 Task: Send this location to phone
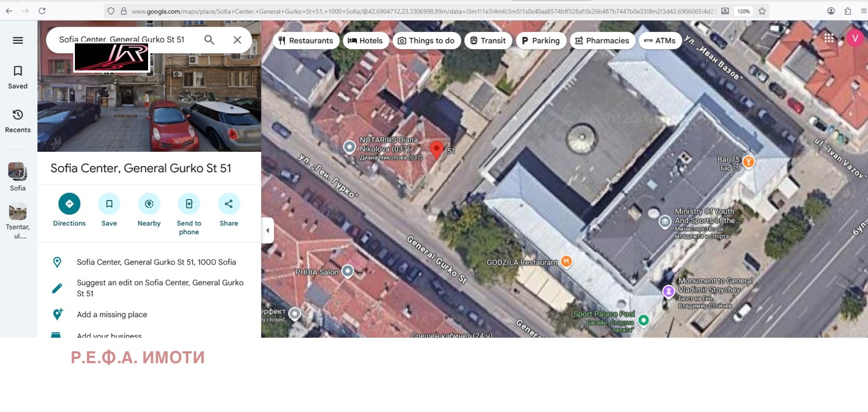pos(189,204)
